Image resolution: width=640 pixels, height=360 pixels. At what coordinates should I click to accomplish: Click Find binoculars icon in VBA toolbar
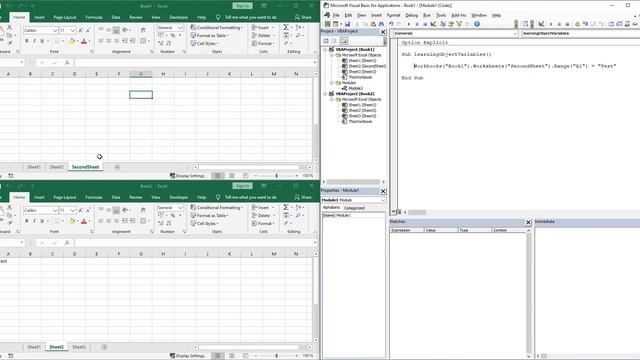tap(381, 24)
